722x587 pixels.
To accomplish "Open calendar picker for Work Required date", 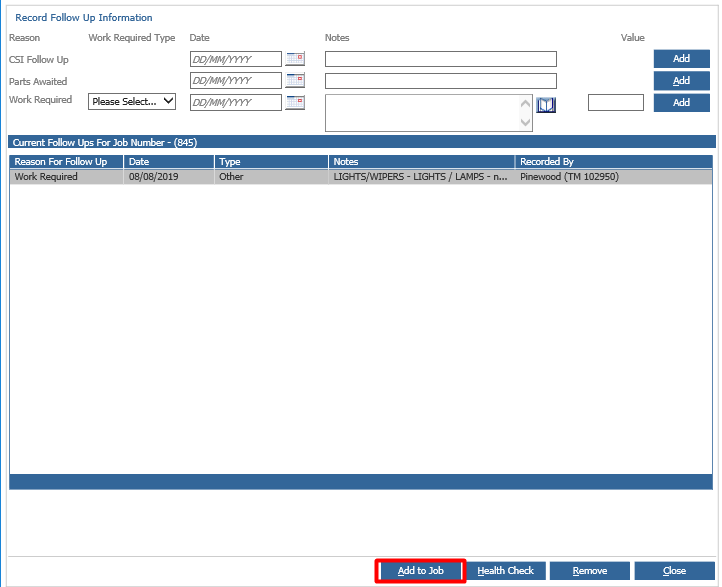I will [x=295, y=102].
